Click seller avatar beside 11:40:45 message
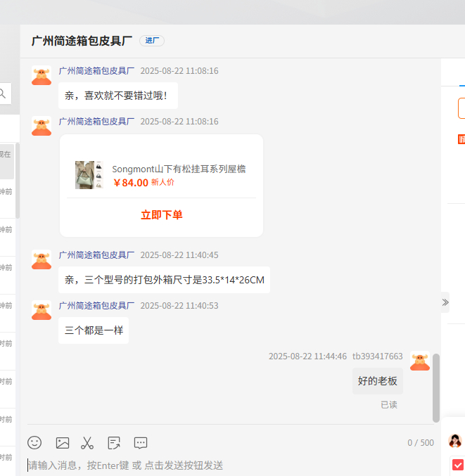 42,259
